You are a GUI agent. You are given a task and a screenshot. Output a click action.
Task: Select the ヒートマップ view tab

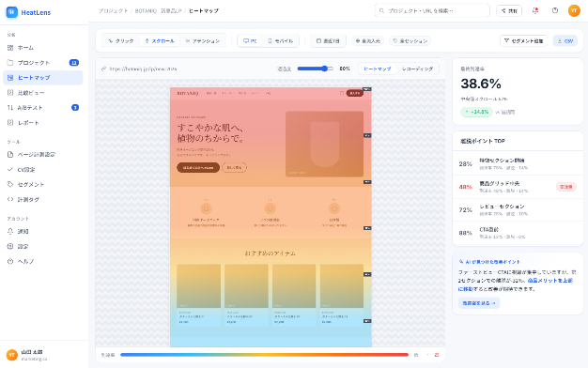click(378, 69)
